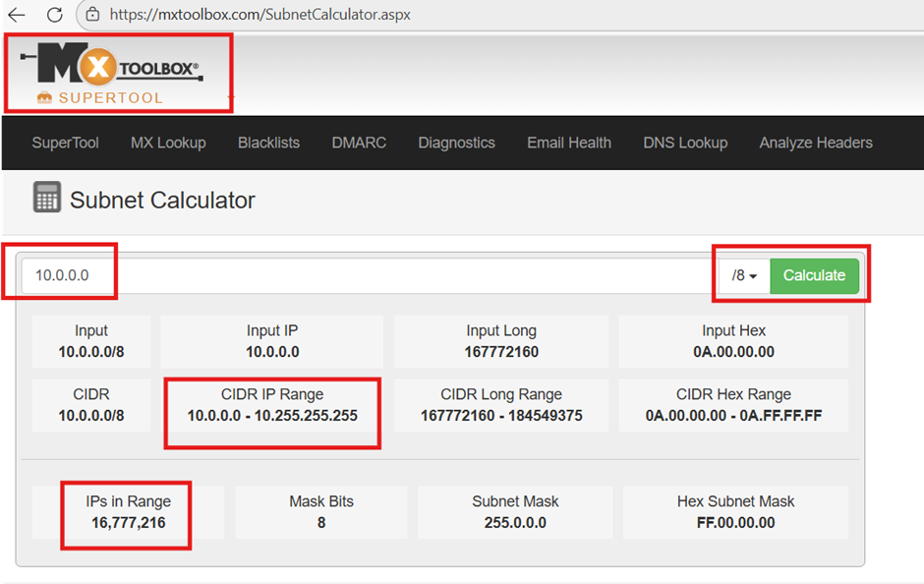The width and height of the screenshot is (924, 584).
Task: Click the IPs in Range result box
Action: 128,512
